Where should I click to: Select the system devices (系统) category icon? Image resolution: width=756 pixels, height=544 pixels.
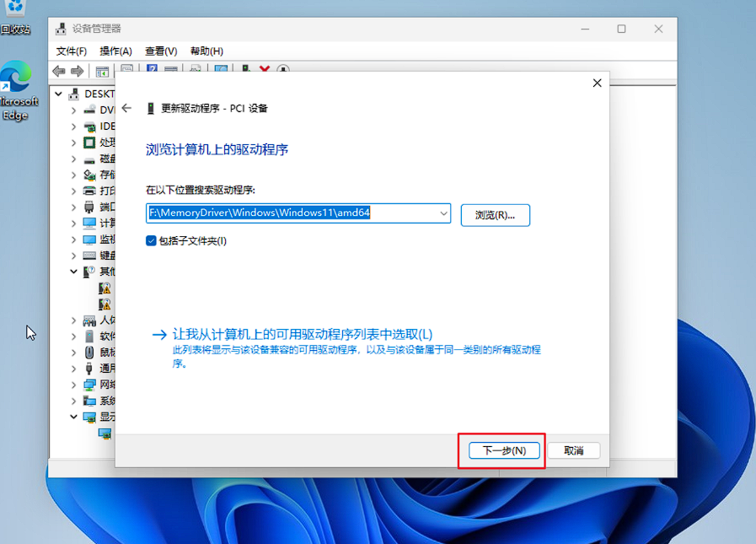tap(89, 401)
